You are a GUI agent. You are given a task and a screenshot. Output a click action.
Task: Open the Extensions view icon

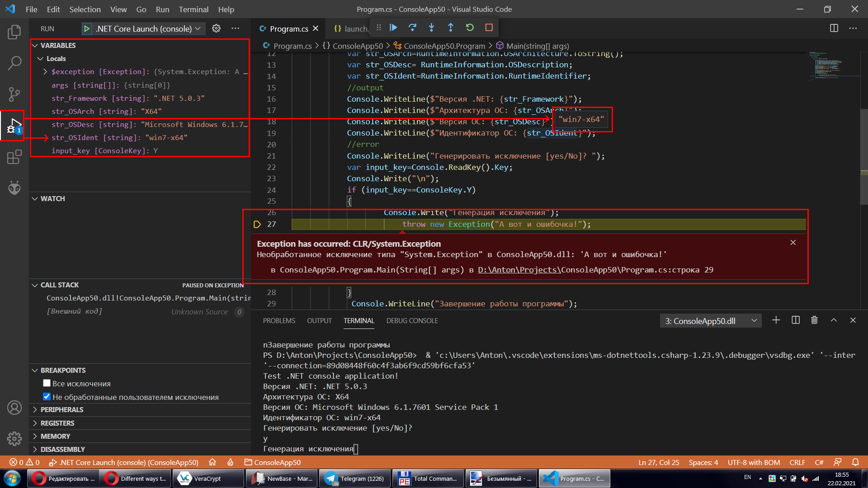pyautogui.click(x=14, y=157)
